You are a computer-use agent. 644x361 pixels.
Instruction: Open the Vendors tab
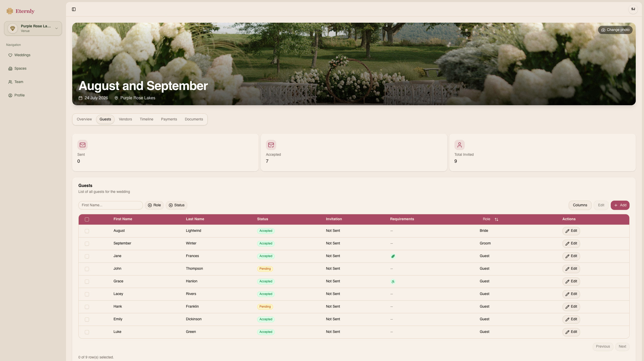click(x=125, y=119)
